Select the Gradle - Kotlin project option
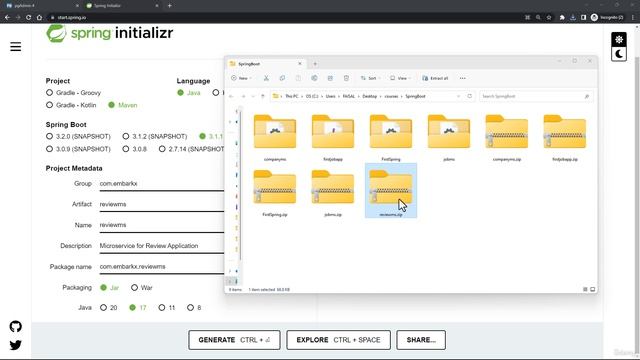640x360 pixels. pyautogui.click(x=71, y=105)
